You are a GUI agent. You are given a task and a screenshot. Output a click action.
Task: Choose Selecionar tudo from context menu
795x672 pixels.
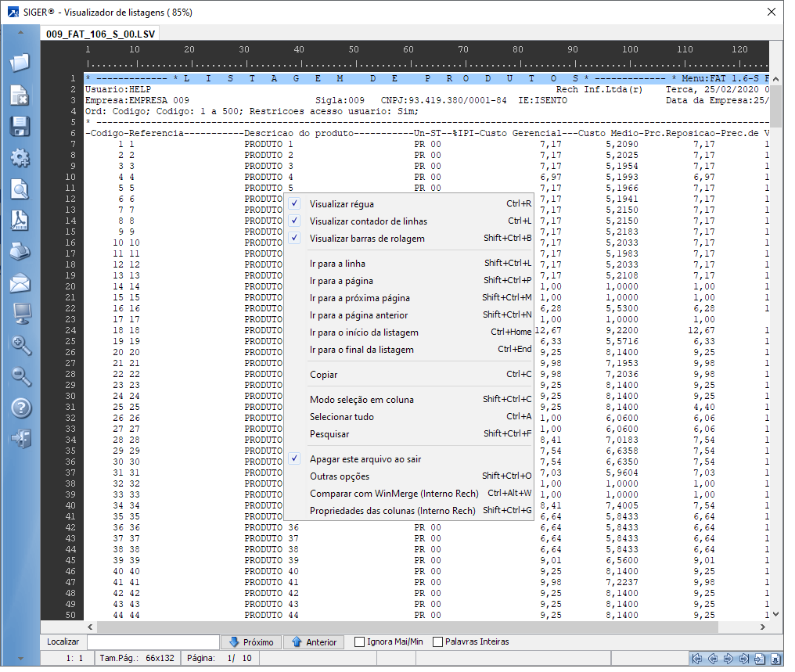tap(341, 417)
